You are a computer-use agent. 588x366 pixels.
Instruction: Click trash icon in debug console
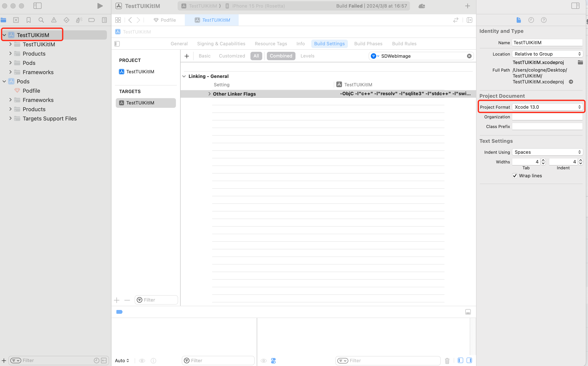447,361
